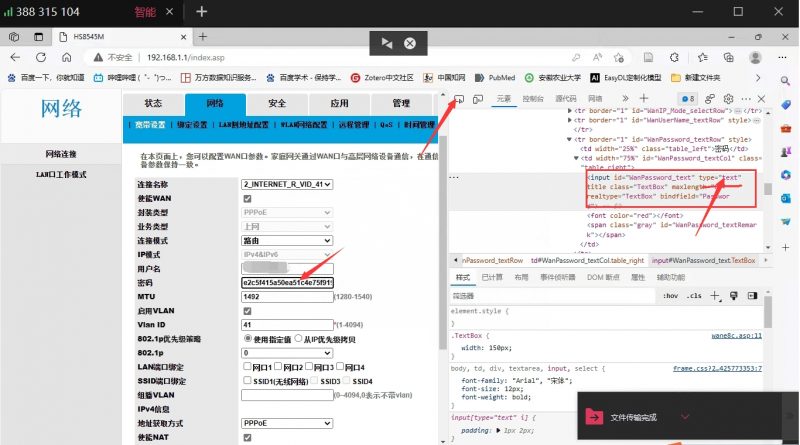
Task: Open the 连接名称 dropdown
Action: coord(287,184)
